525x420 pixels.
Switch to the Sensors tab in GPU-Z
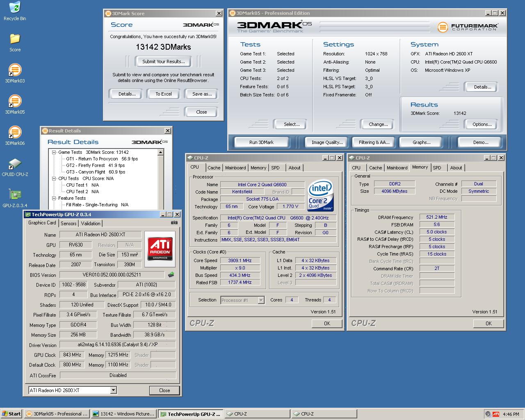[x=68, y=224]
